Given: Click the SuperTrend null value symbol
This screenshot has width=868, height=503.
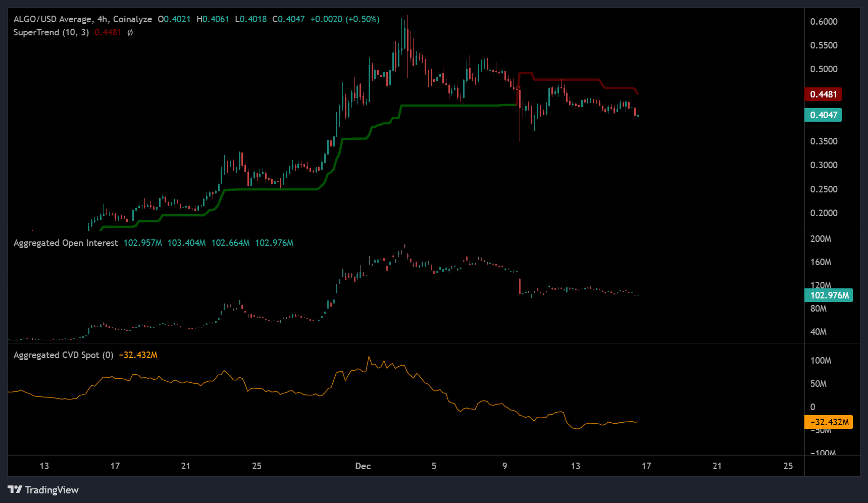Looking at the screenshot, I should (x=130, y=32).
